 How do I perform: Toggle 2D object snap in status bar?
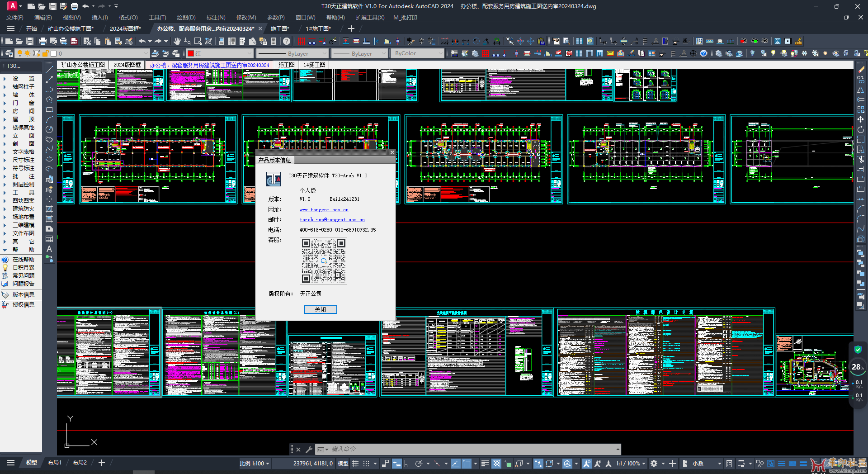click(467, 463)
